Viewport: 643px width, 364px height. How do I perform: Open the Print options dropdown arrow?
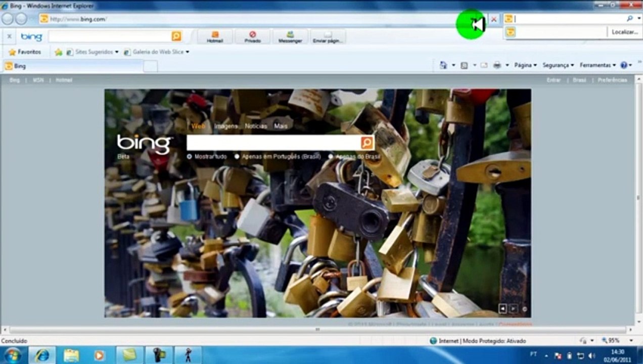point(507,65)
